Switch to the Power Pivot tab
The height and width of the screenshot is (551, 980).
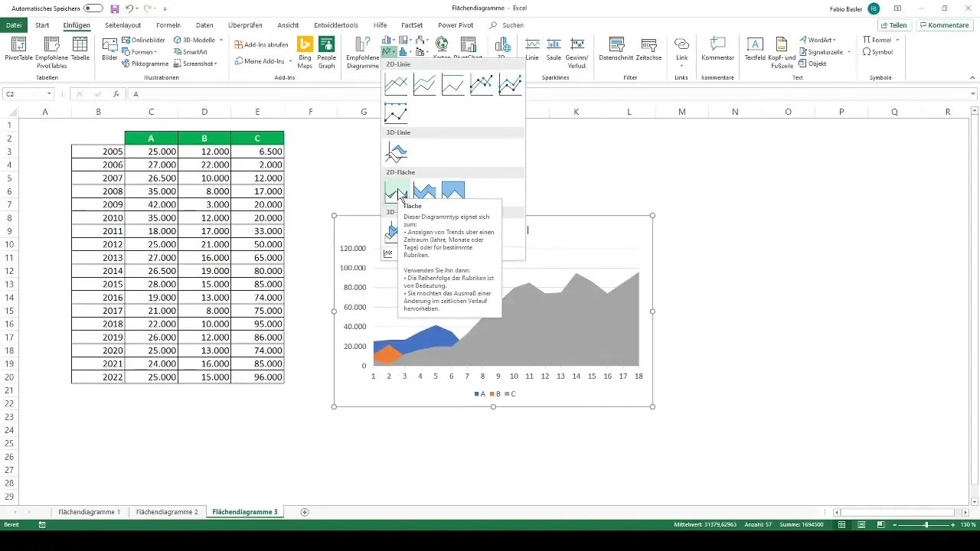pyautogui.click(x=456, y=24)
